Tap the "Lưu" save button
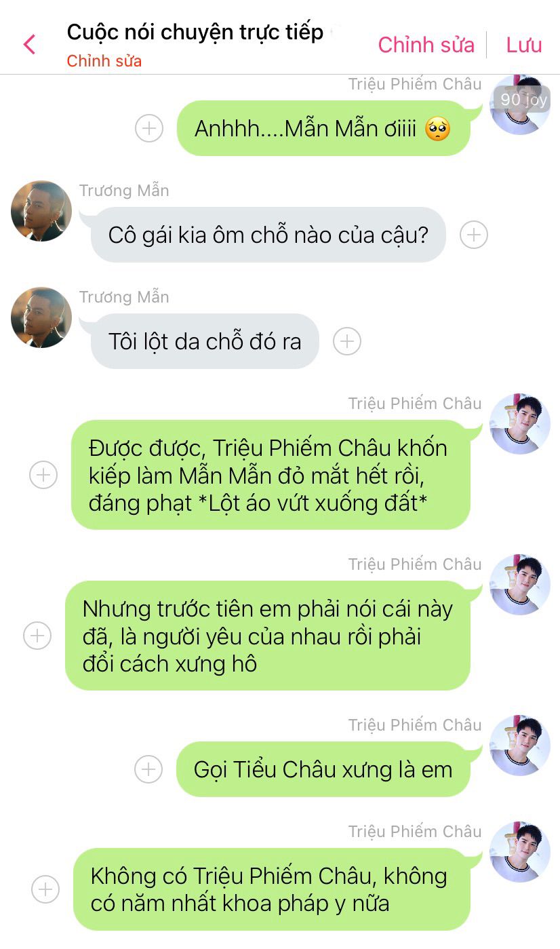 524,45
